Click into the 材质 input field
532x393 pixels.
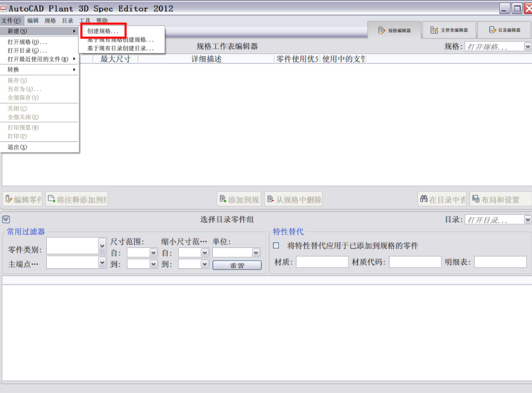click(x=322, y=262)
